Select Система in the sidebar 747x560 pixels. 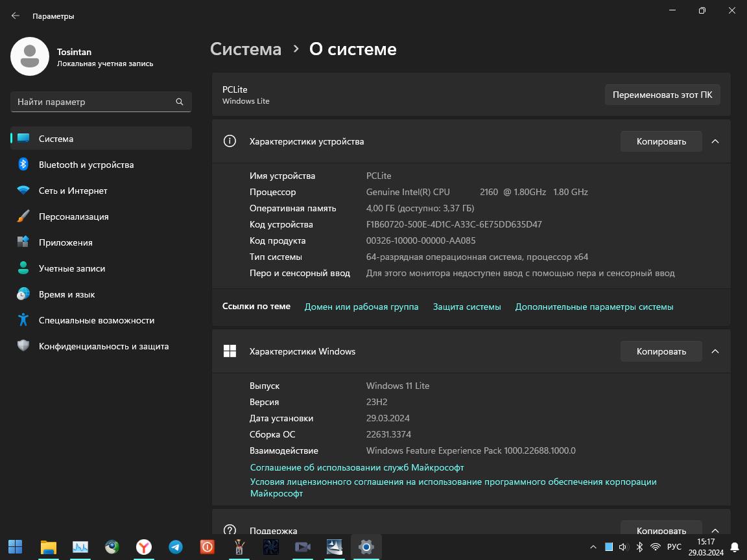101,139
